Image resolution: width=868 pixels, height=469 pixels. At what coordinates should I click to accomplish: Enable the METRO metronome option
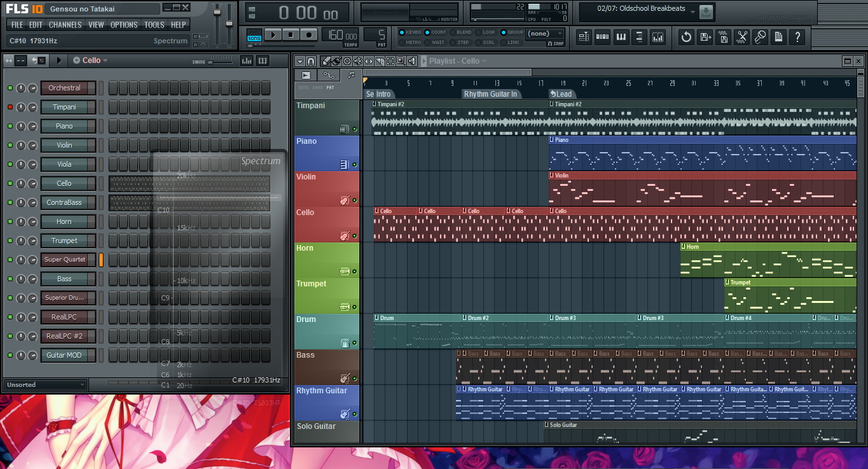[x=411, y=43]
